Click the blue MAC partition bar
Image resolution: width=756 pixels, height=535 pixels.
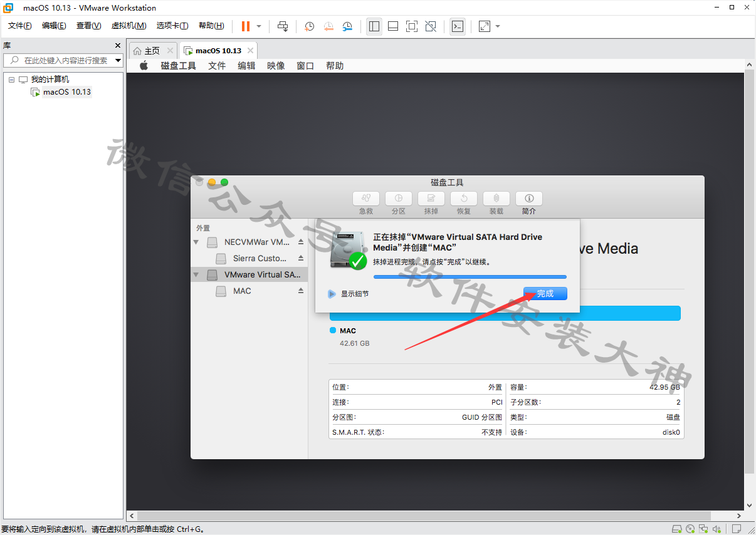pos(505,313)
